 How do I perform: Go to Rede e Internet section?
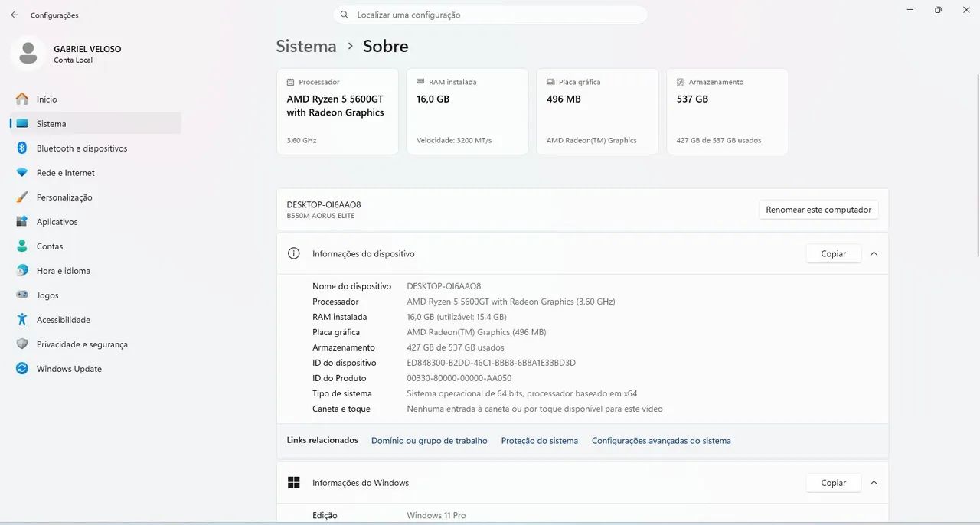click(95, 172)
